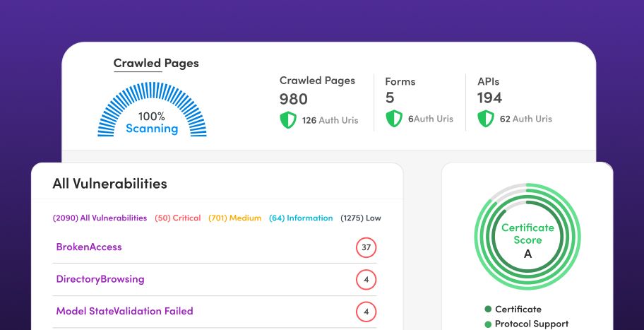
Task: Filter by (50) Critical vulnerabilities
Action: pyautogui.click(x=177, y=218)
